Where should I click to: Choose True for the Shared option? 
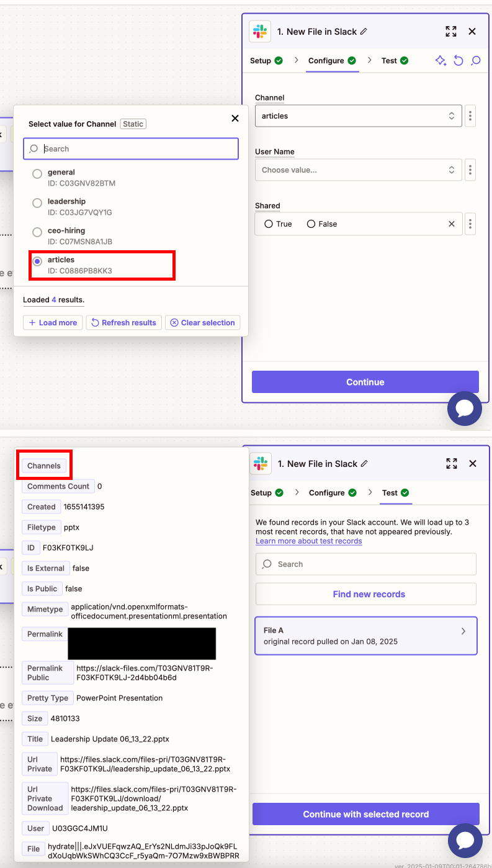[x=269, y=224]
